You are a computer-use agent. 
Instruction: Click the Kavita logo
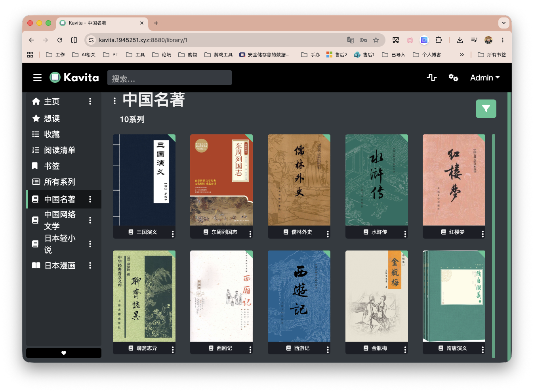[74, 77]
